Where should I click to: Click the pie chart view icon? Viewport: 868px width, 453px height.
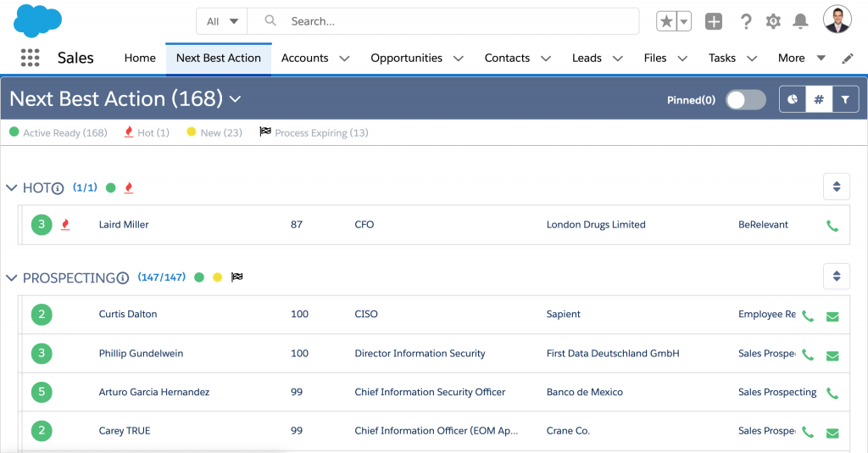793,100
